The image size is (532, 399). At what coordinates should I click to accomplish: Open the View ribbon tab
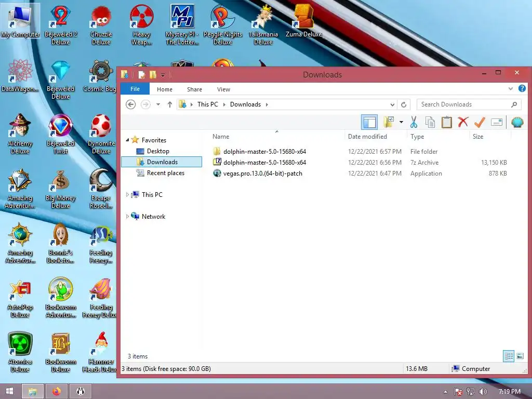coord(223,89)
